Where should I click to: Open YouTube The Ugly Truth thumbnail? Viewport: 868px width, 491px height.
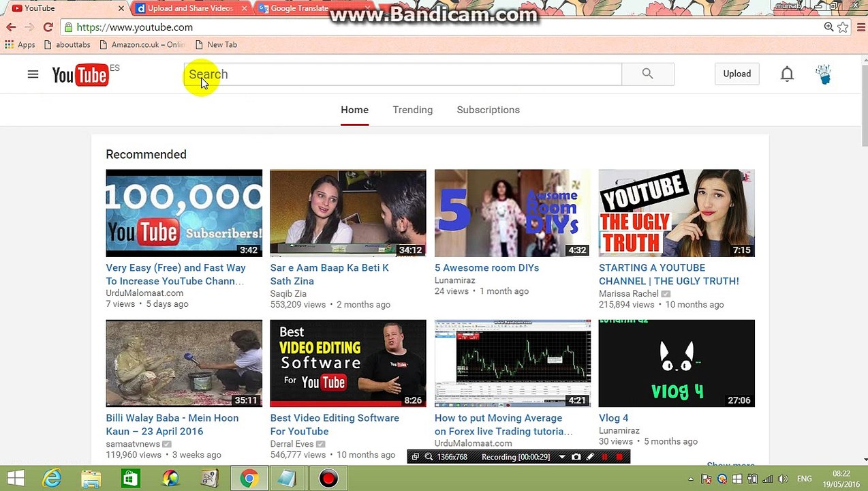(x=677, y=213)
